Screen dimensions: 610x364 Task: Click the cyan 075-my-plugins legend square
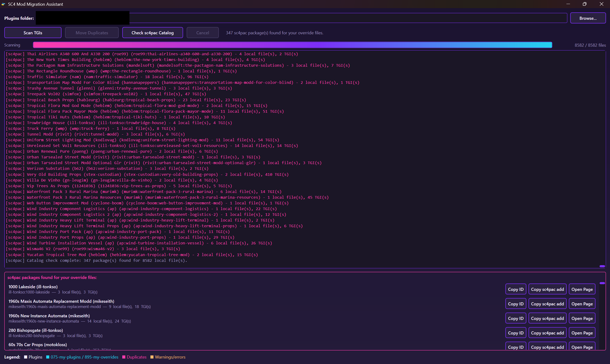coord(48,357)
